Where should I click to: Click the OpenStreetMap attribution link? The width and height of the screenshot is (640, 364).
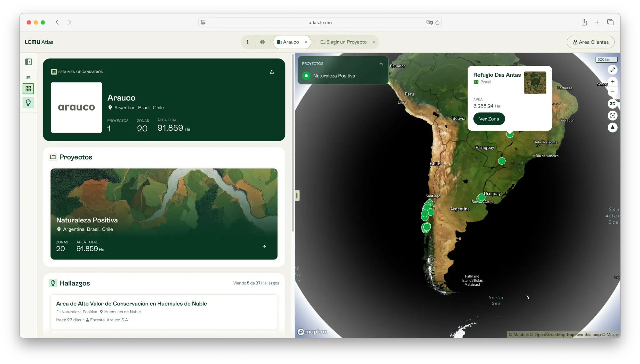click(x=548, y=335)
